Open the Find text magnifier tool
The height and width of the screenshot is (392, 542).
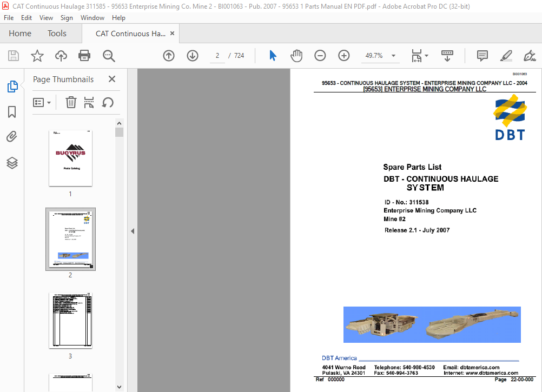[109, 56]
